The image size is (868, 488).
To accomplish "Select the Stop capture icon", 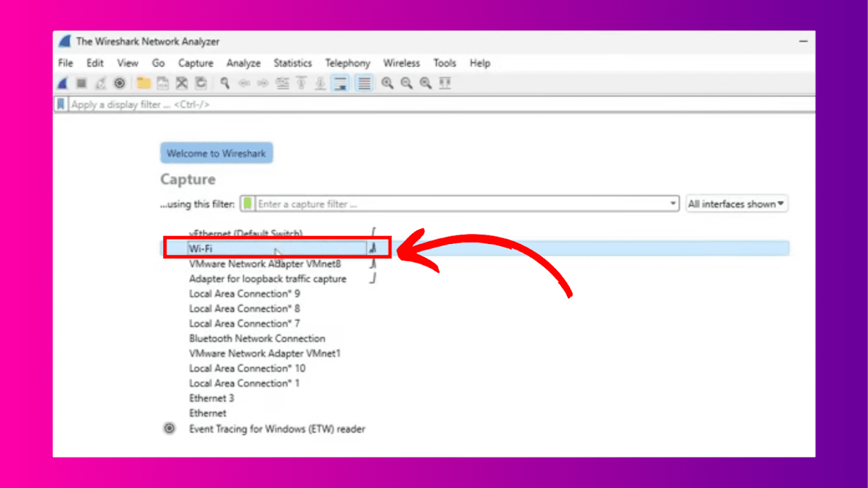I will [x=81, y=83].
